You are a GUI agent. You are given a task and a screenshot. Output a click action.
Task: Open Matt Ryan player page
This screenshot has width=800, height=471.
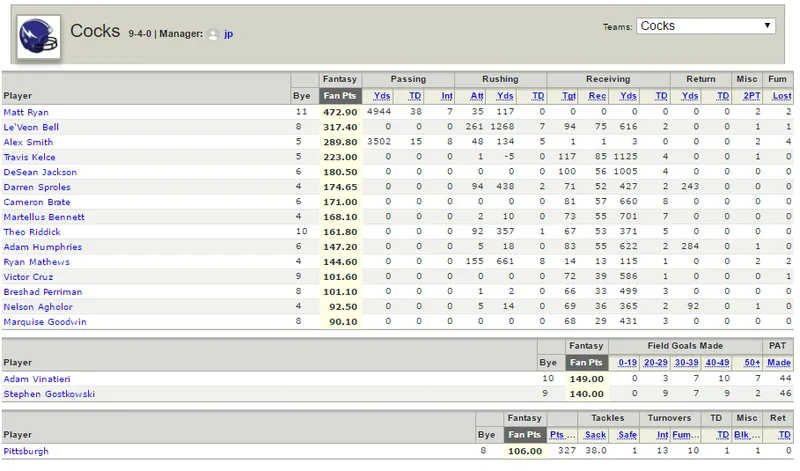point(26,112)
